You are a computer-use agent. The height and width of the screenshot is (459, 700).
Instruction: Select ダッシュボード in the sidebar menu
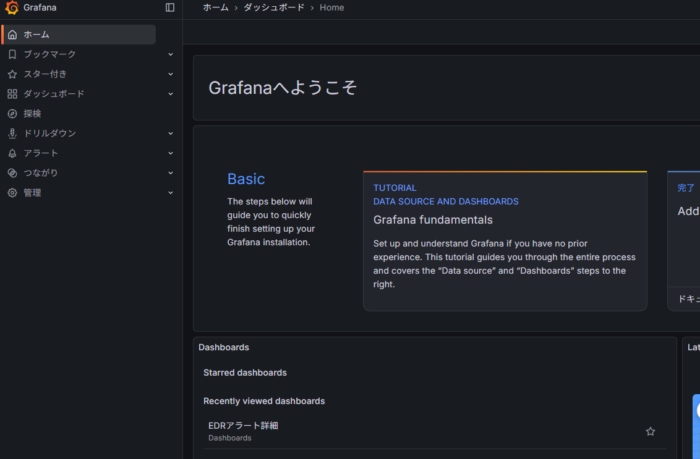(54, 94)
